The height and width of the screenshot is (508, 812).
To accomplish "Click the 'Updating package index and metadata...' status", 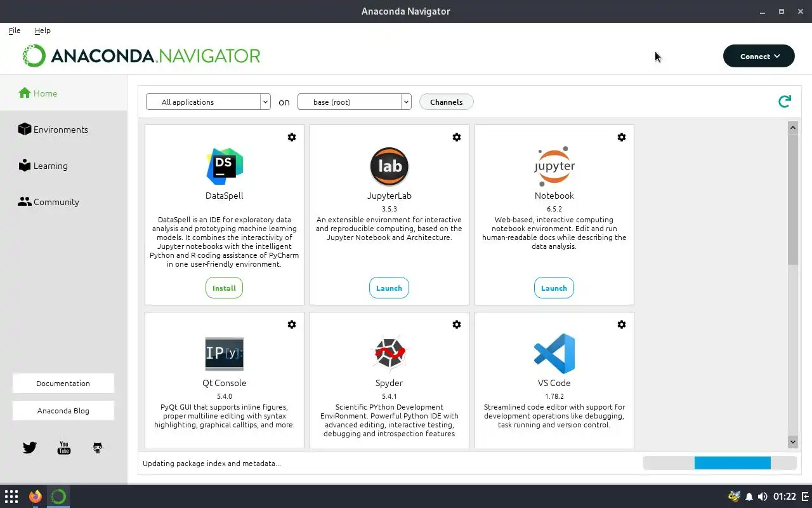I will (212, 464).
